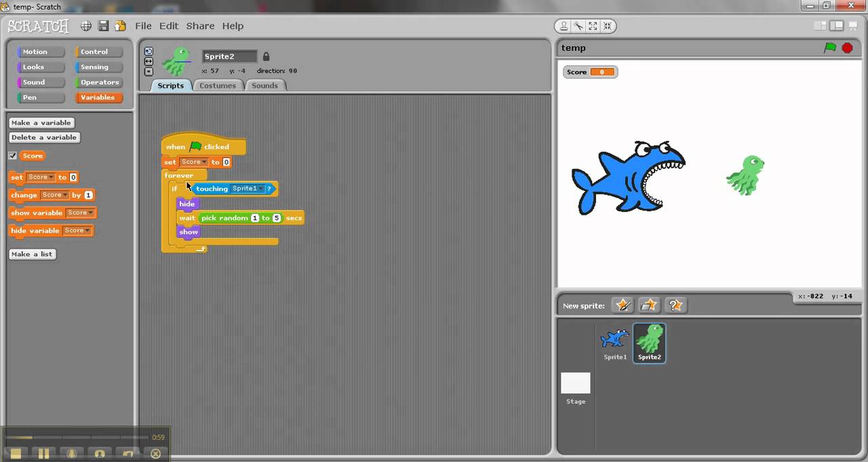The width and height of the screenshot is (868, 462).
Task: Paint a new sprite
Action: [622, 306]
